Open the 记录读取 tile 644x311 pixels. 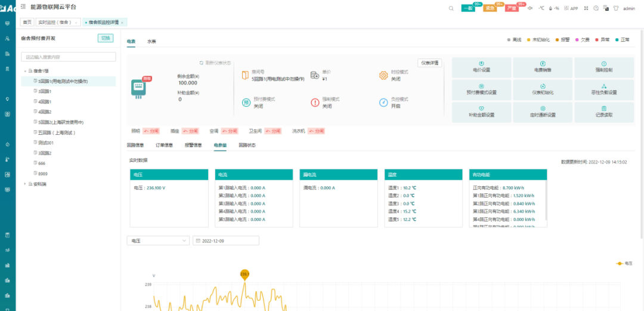[603, 112]
